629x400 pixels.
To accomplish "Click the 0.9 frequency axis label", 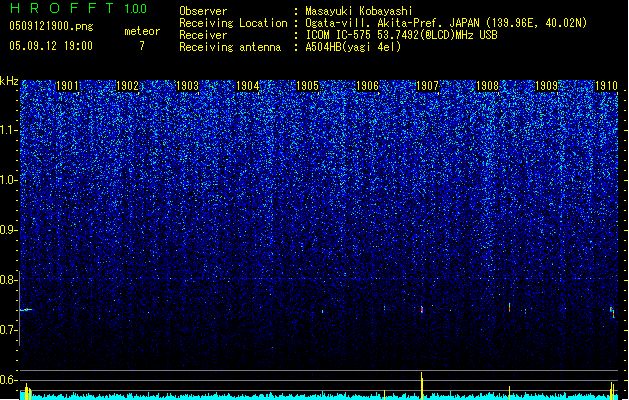I will 8,230.
